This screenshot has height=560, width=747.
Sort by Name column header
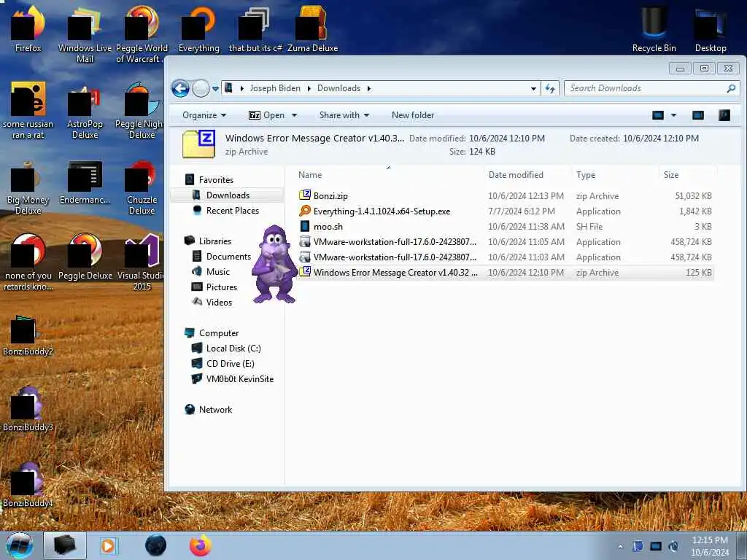point(389,175)
